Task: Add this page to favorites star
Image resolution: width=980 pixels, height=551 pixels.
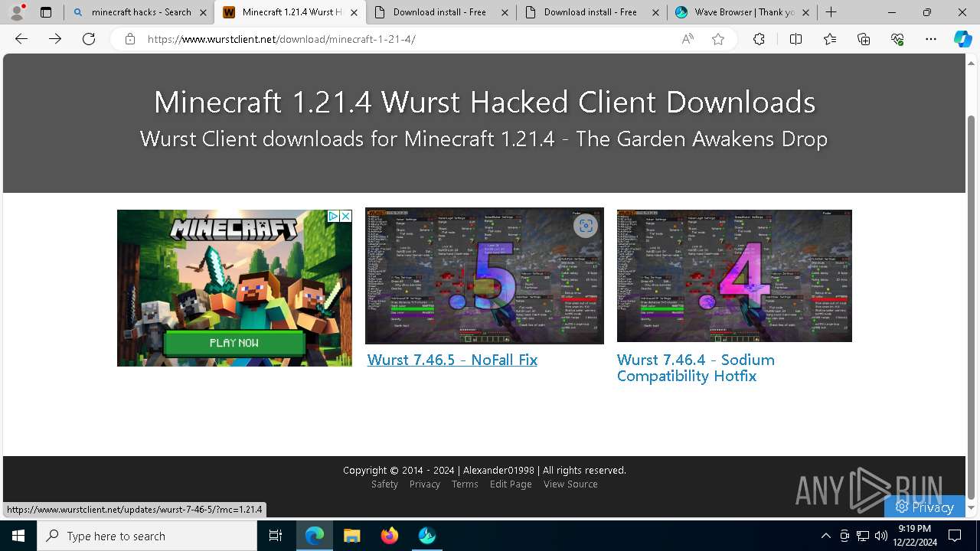Action: 718,39
